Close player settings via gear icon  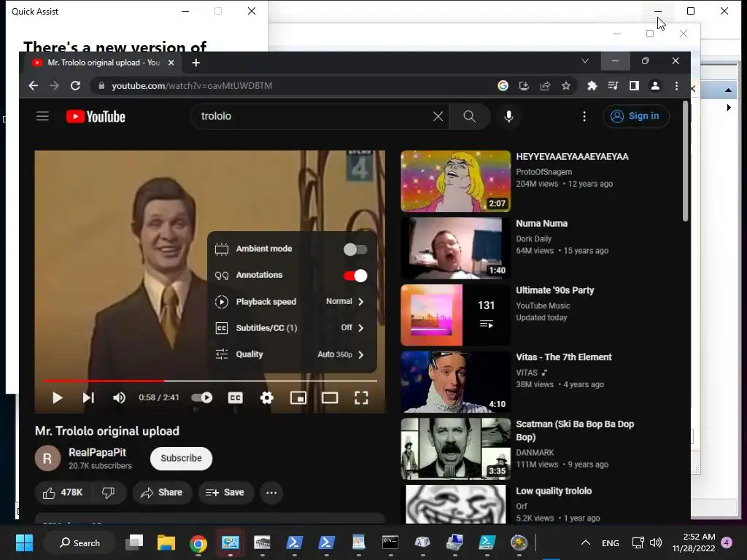click(267, 397)
